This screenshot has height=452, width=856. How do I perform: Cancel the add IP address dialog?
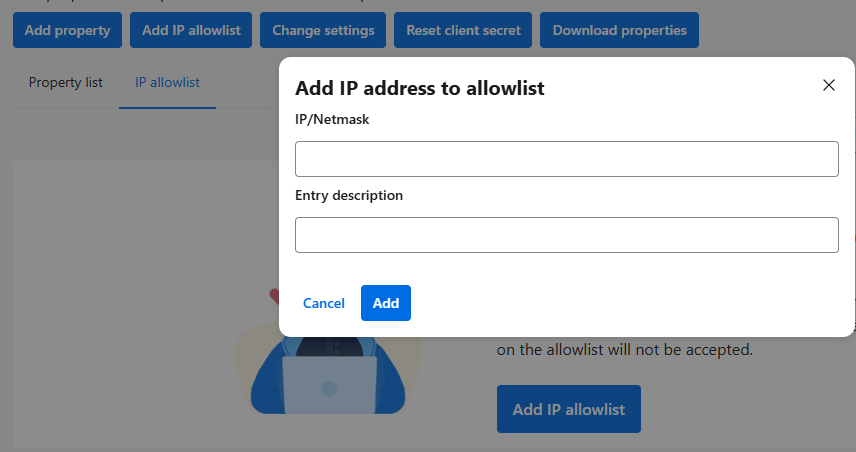pyautogui.click(x=323, y=303)
